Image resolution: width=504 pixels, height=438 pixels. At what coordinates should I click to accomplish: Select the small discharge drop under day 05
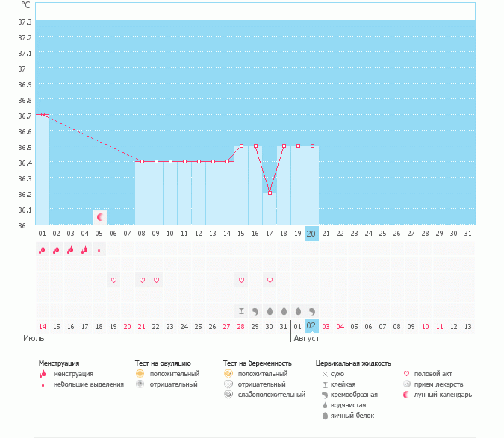pos(99,251)
